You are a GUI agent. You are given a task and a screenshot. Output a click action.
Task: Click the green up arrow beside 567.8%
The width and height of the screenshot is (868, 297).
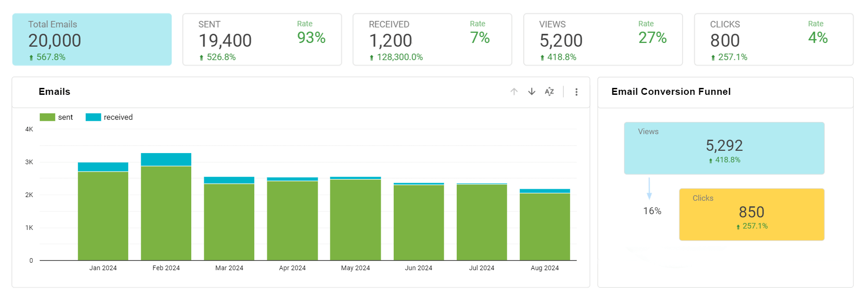coord(31,58)
